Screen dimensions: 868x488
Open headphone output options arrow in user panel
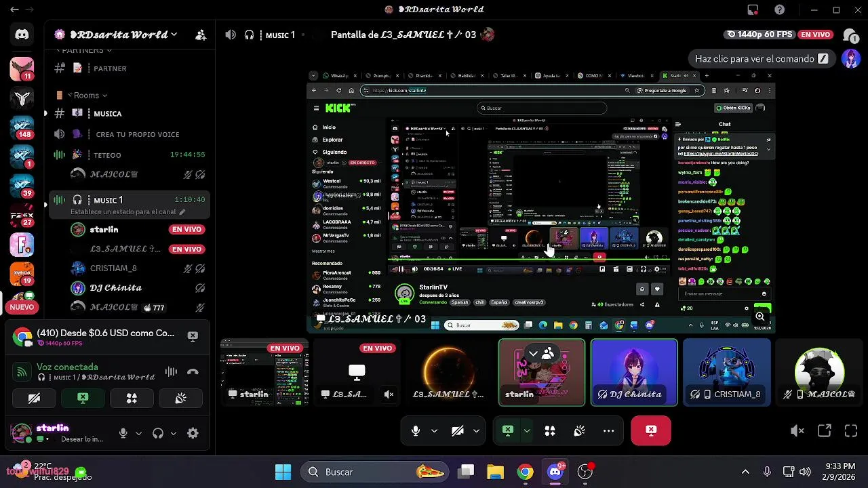[174, 433]
